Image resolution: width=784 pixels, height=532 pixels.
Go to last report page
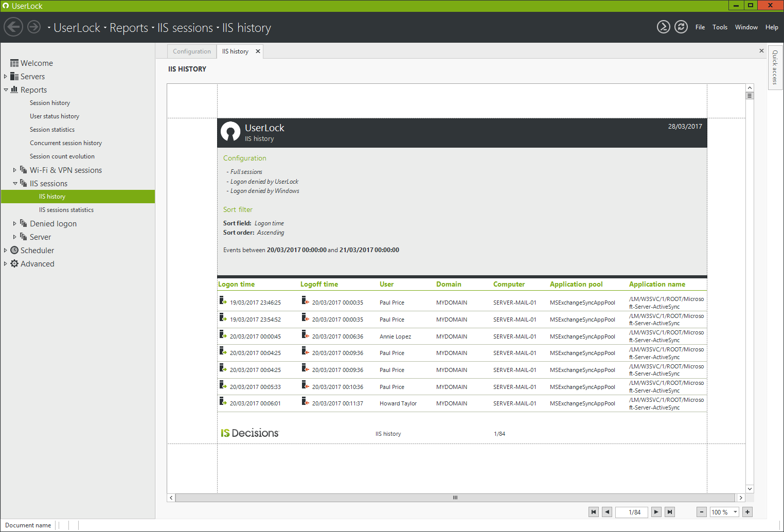click(x=670, y=512)
